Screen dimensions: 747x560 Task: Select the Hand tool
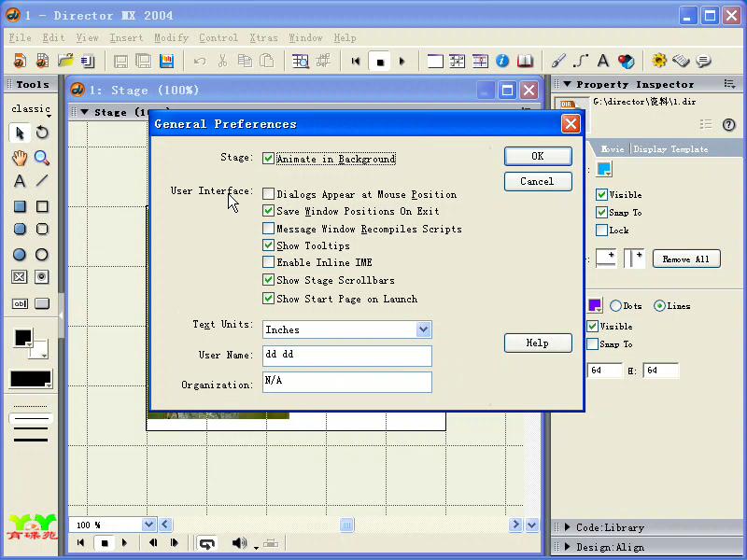(x=20, y=158)
